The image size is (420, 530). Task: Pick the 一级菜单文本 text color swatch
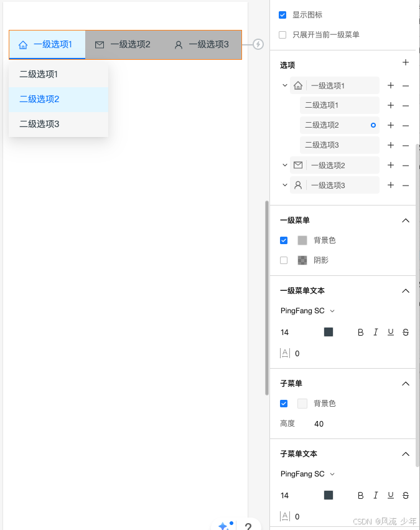[329, 332]
